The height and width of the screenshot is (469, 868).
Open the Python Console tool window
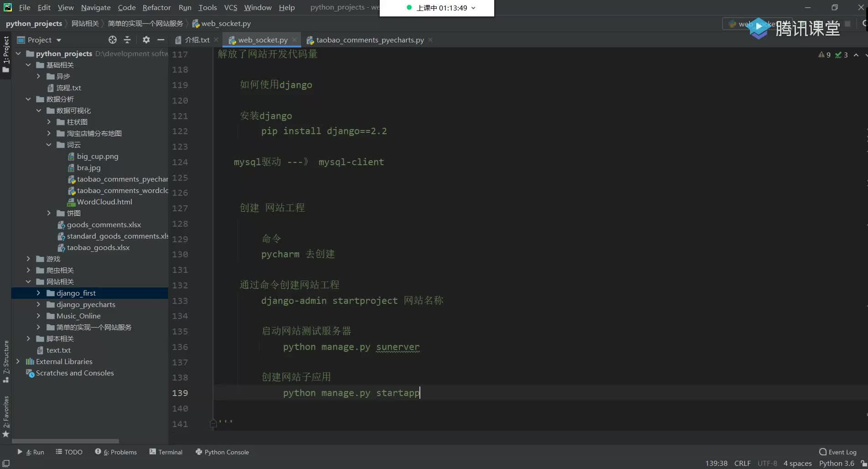(222, 452)
